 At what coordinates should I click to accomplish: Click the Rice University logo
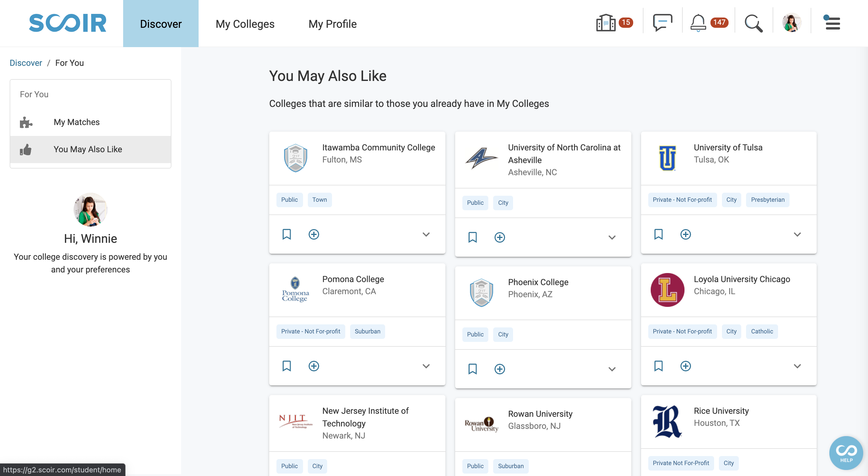(x=667, y=421)
